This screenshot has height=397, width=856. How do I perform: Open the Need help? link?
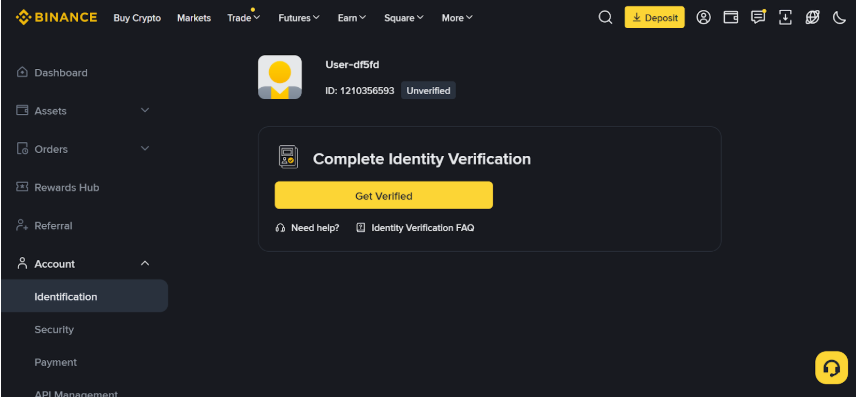tap(315, 228)
